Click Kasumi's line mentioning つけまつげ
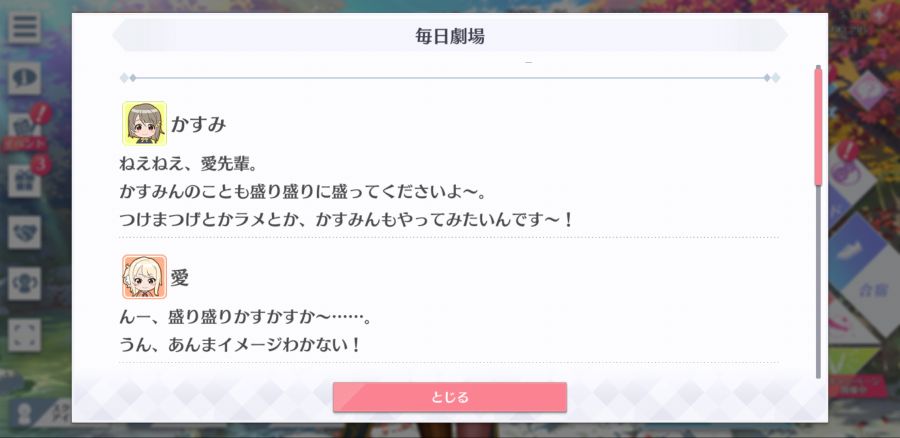 click(x=346, y=219)
